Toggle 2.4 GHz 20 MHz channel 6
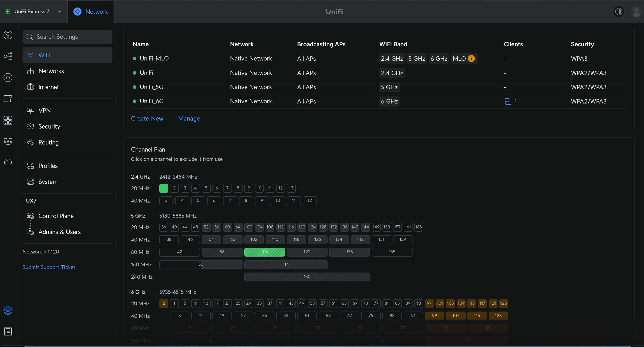Image resolution: width=644 pixels, height=347 pixels. 217,188
